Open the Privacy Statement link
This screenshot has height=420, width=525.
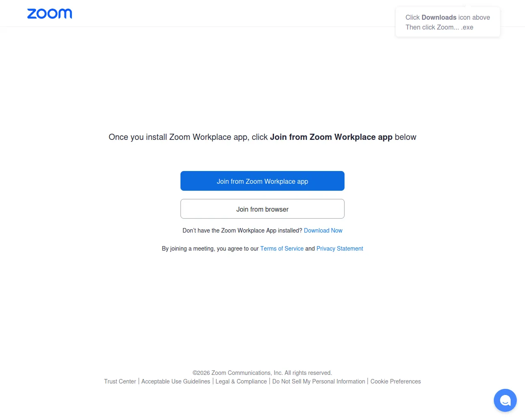pos(340,249)
